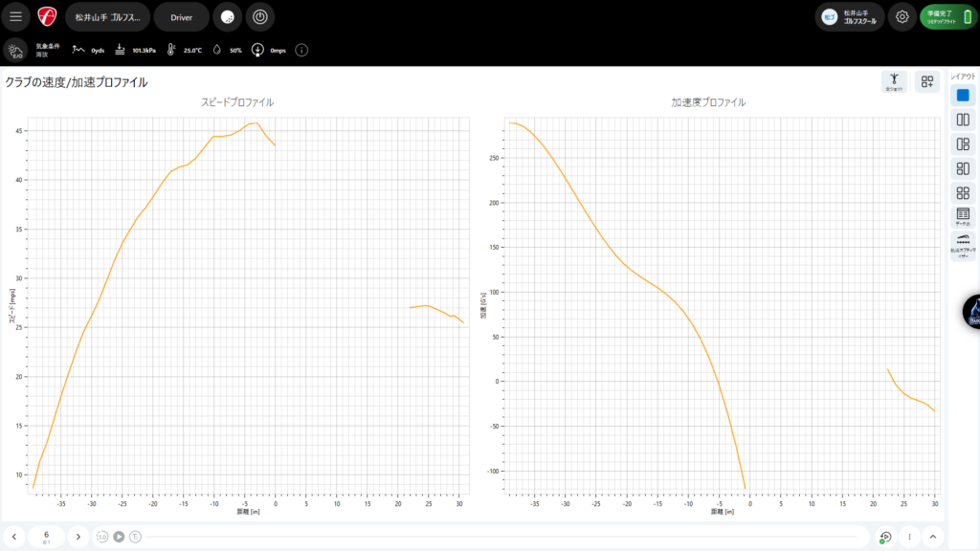Click the 25.0°C temperature value

pos(192,51)
